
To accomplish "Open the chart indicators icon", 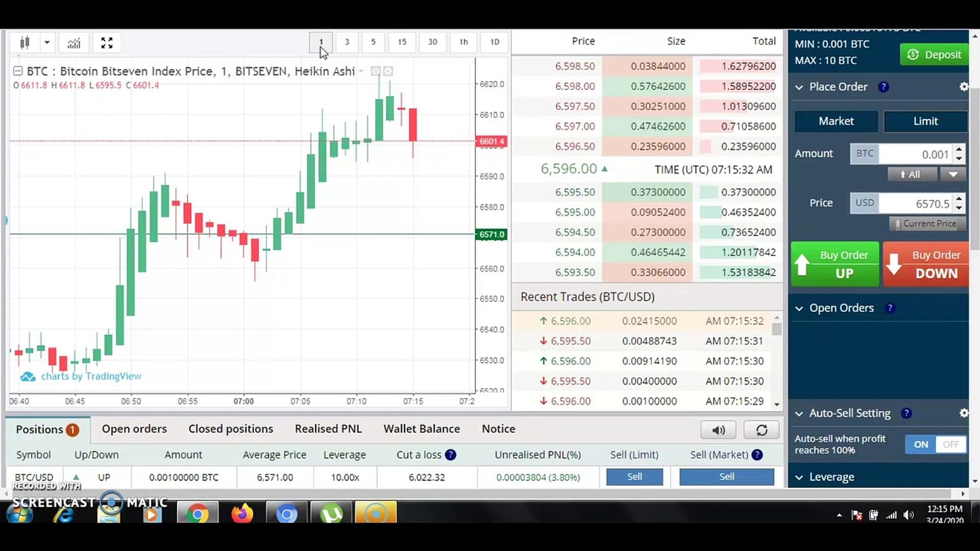I will [x=74, y=42].
